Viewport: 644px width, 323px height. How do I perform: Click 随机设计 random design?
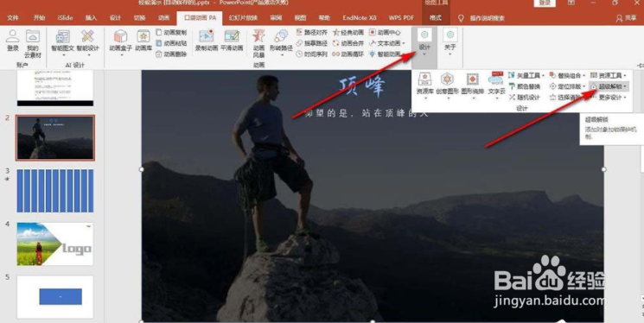coord(525,98)
